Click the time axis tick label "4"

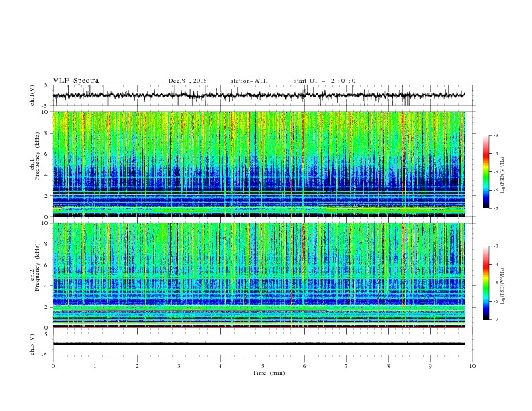pyautogui.click(x=221, y=366)
